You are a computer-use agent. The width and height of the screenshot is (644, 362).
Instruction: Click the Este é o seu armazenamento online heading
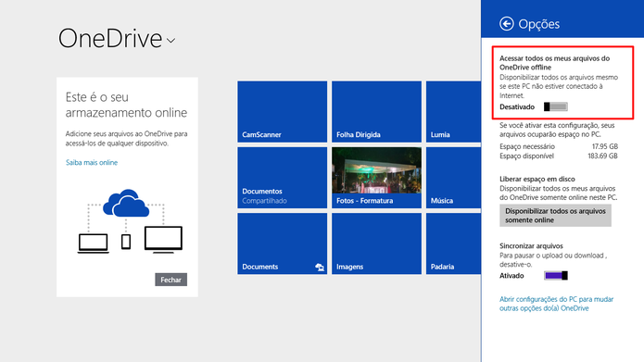pos(126,105)
